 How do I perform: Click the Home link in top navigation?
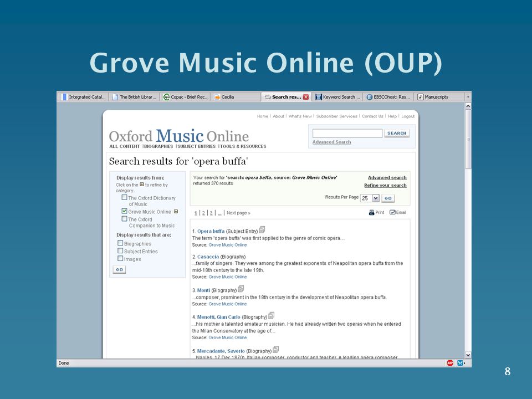coord(263,116)
